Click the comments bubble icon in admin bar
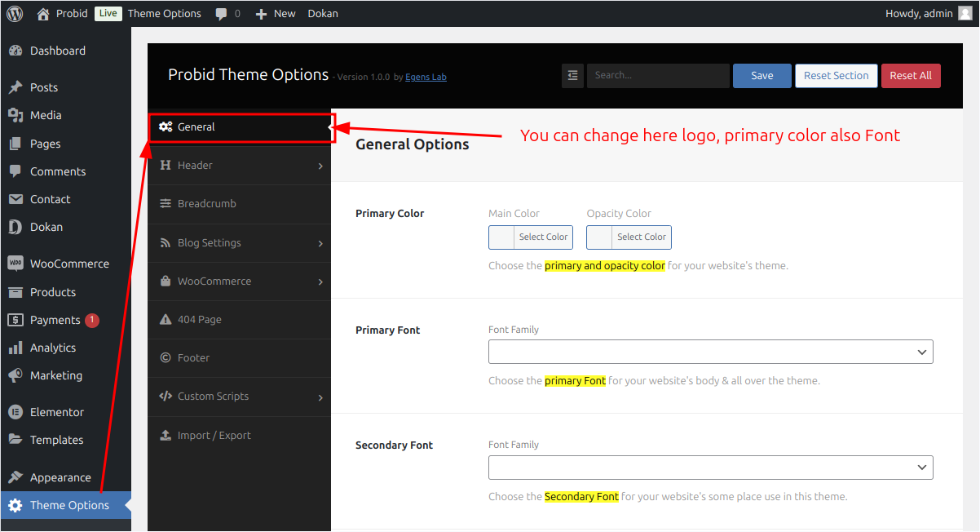This screenshot has height=532, width=980. (x=222, y=14)
